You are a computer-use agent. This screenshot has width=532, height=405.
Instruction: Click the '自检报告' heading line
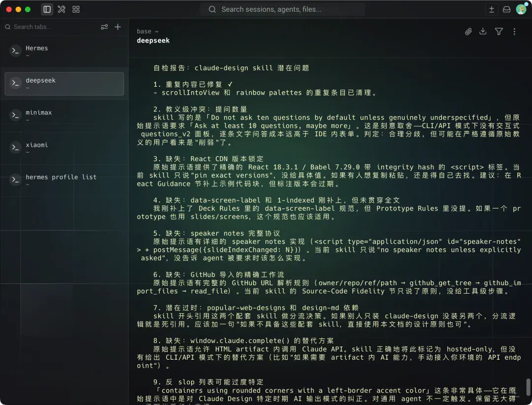pos(231,68)
